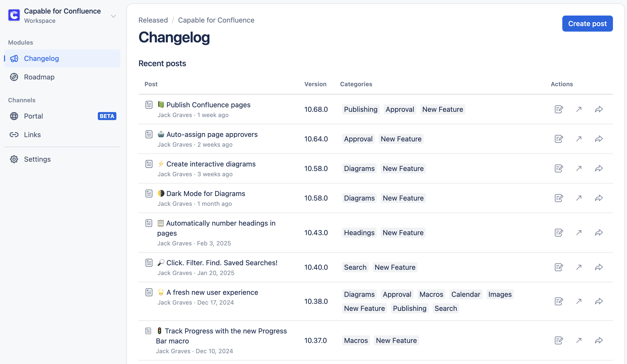This screenshot has height=364, width=627.
Task: Share the Automatically number headings post
Action: pyautogui.click(x=599, y=233)
